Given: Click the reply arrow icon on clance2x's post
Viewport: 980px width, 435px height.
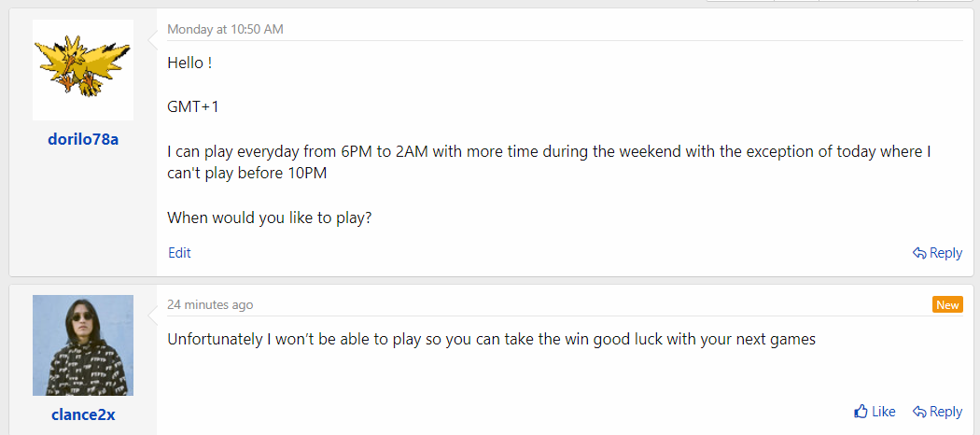Looking at the screenshot, I should (x=919, y=412).
